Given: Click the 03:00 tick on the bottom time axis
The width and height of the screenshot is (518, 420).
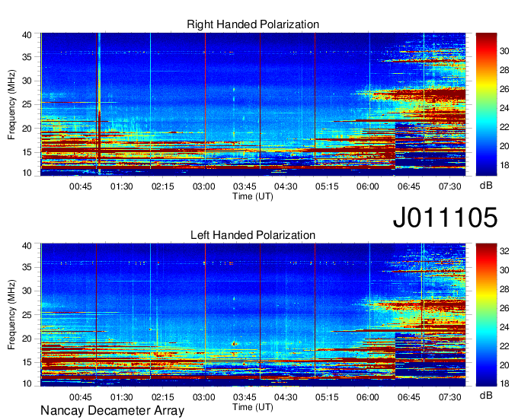Looking at the screenshot, I should point(204,397).
